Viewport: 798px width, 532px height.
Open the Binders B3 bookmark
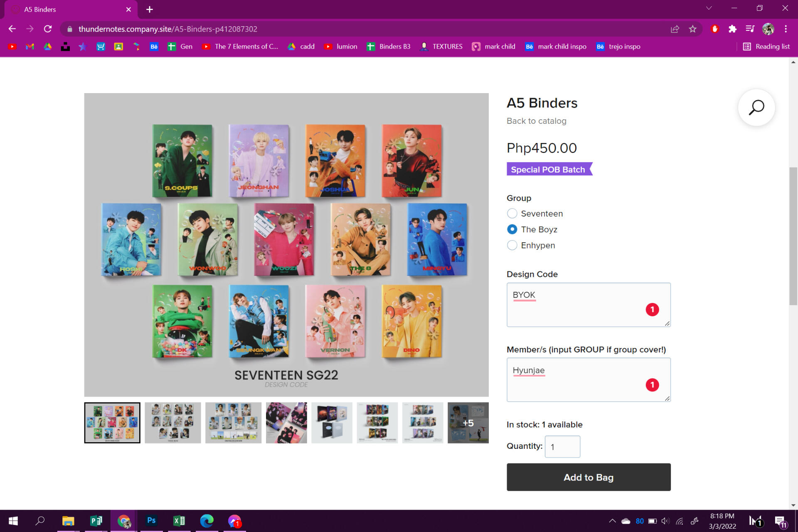[389, 47]
